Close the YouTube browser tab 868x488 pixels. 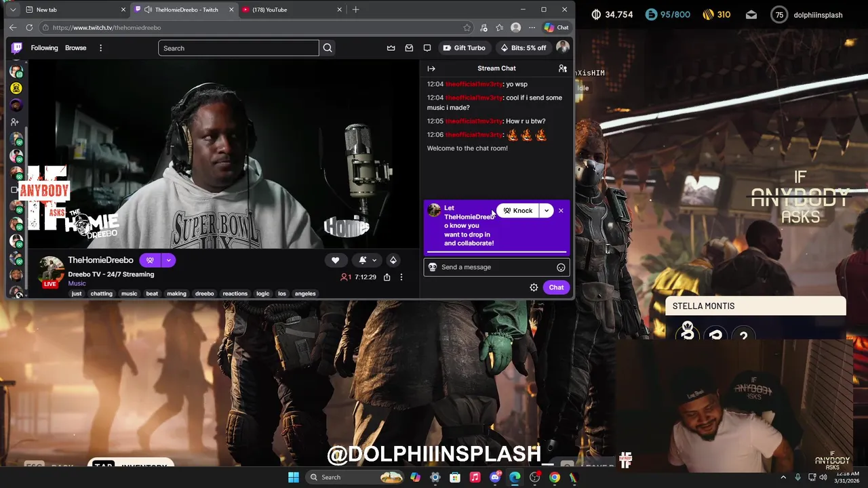(339, 9)
